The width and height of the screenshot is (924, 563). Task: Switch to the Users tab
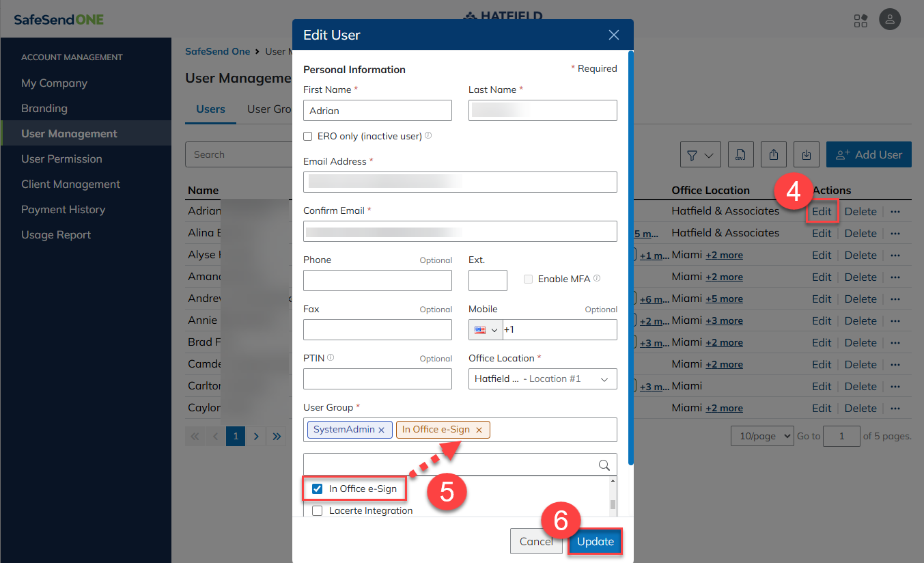(210, 109)
